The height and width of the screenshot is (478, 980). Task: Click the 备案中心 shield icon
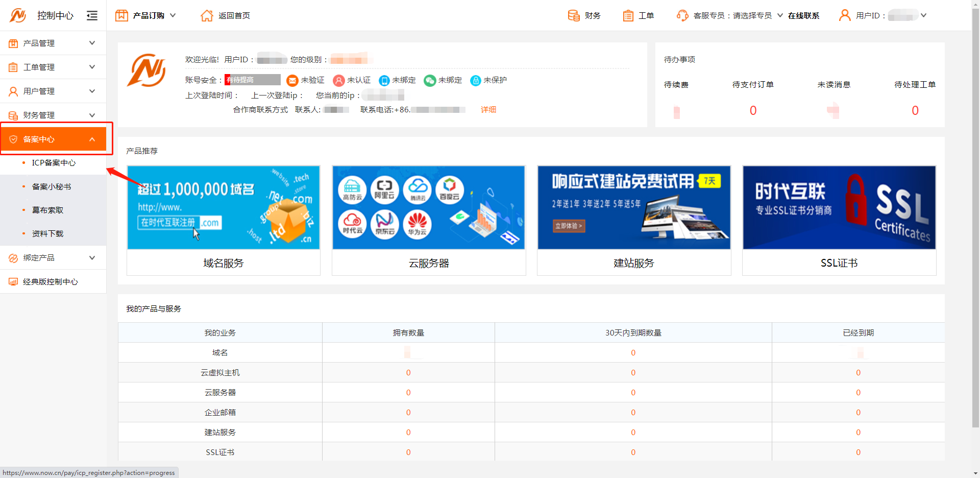coord(13,139)
